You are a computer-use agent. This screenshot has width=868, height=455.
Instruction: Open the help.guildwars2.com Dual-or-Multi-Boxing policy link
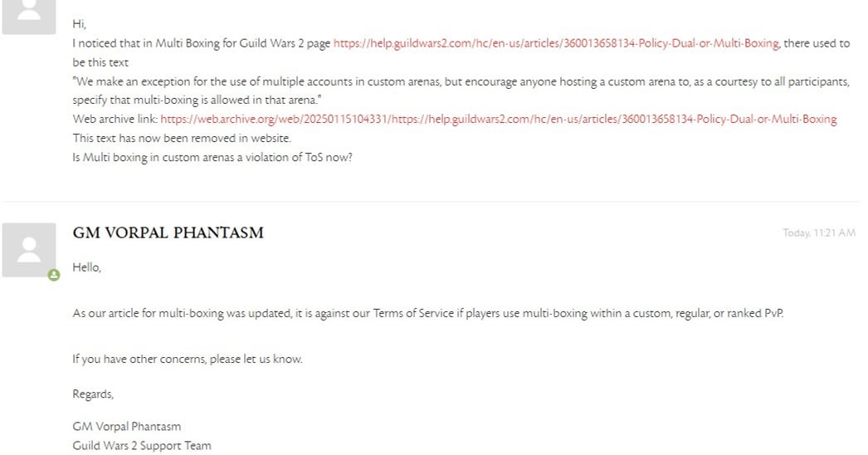point(556,43)
